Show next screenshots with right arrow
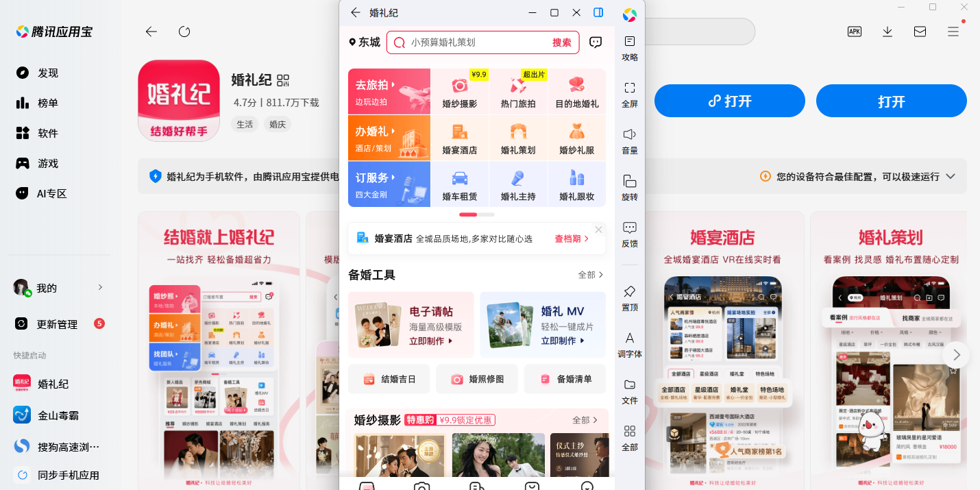 click(x=956, y=355)
